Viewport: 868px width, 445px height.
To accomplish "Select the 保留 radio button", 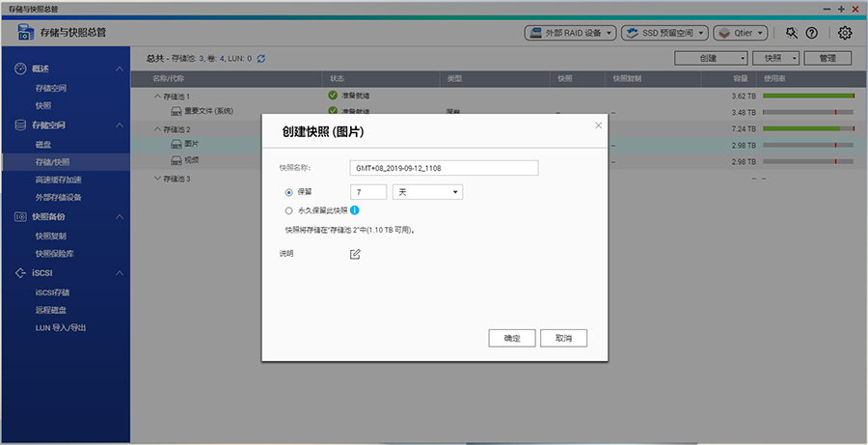I will [x=288, y=192].
